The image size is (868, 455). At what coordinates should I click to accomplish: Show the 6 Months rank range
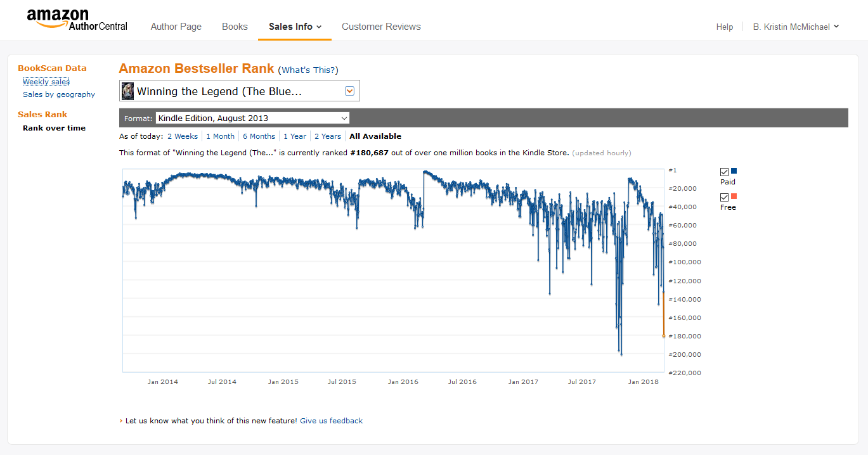(259, 136)
